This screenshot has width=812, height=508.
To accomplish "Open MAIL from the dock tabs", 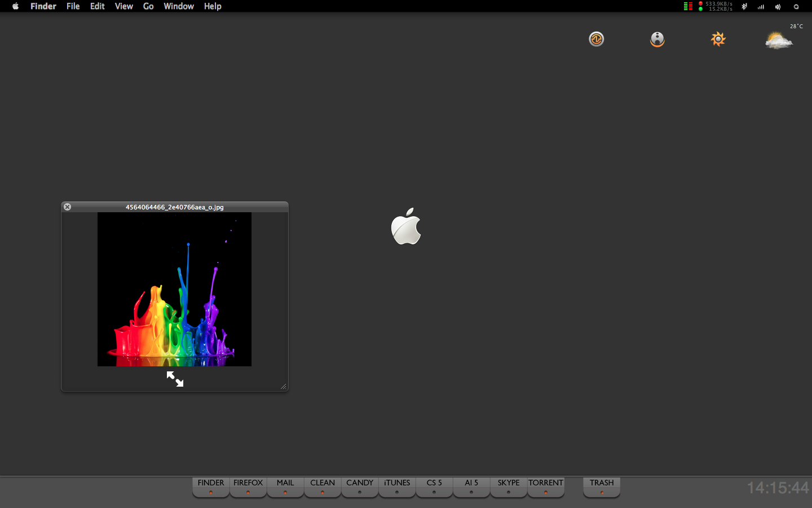I will (285, 487).
